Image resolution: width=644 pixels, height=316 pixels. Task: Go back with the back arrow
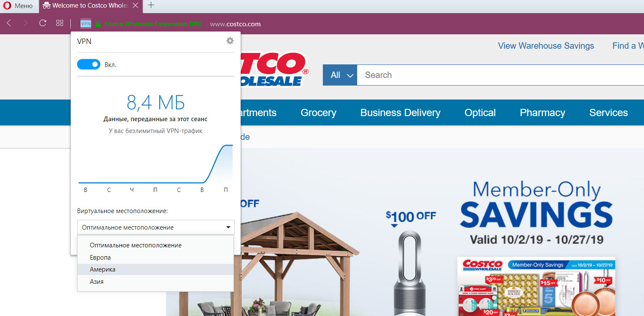[x=9, y=23]
